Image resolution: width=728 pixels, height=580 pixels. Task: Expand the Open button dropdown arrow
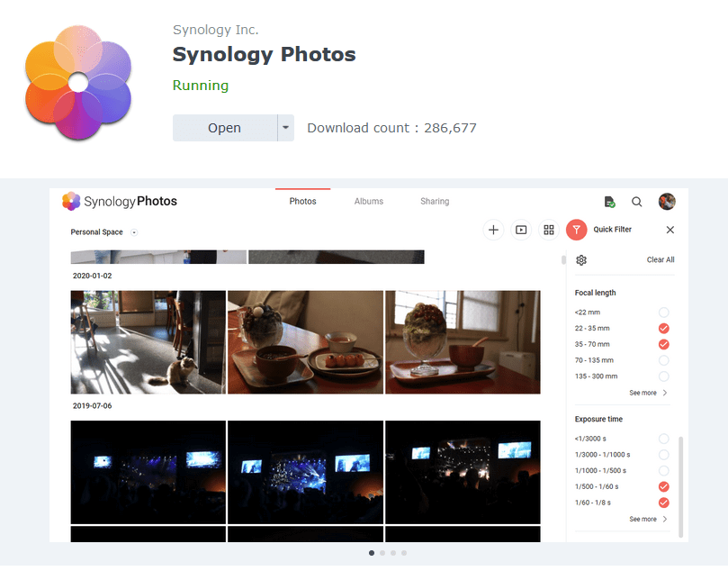pos(285,128)
